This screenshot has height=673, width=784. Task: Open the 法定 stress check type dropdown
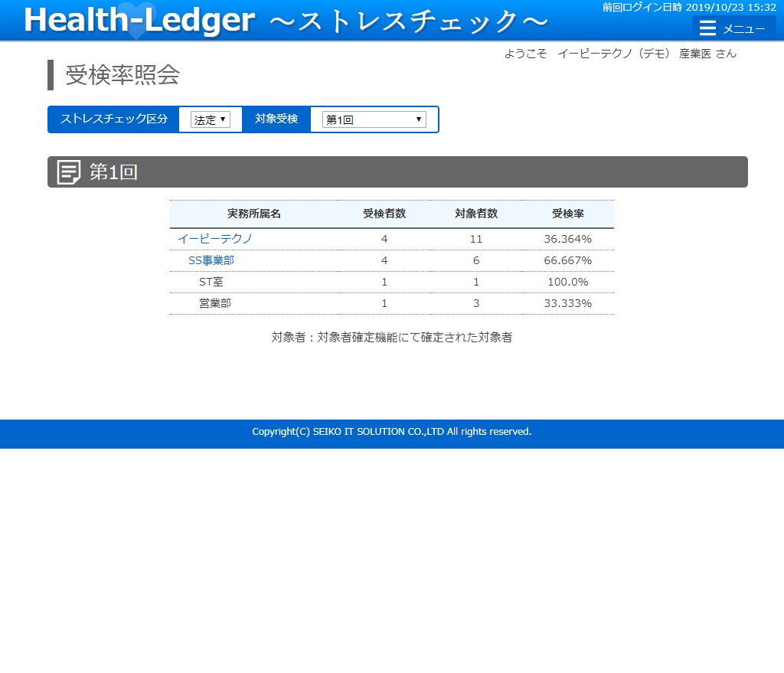(x=210, y=119)
